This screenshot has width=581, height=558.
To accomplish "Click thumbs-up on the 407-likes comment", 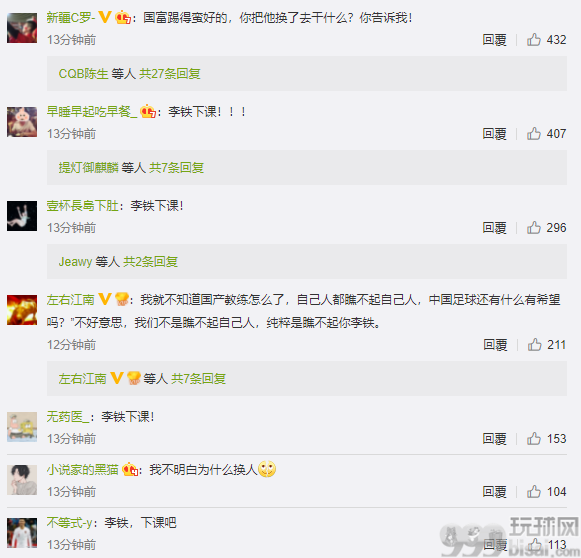I will [534, 133].
